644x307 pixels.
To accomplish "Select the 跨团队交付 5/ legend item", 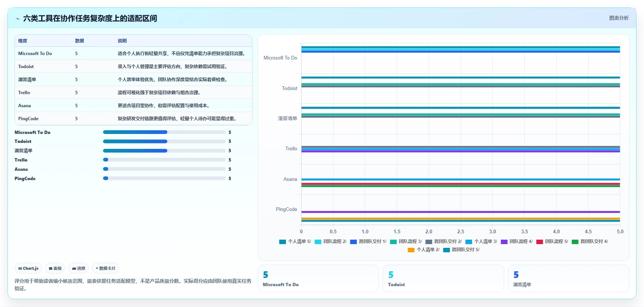I will 461,250.
